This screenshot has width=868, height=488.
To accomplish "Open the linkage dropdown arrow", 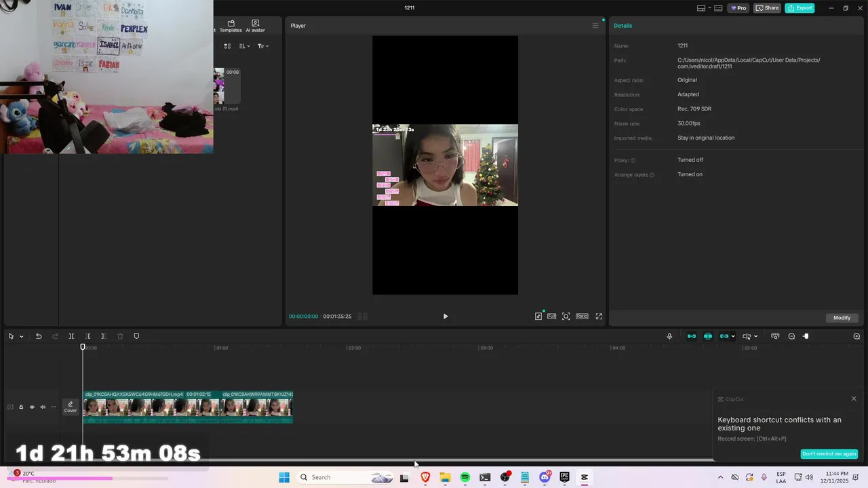I will click(x=733, y=336).
